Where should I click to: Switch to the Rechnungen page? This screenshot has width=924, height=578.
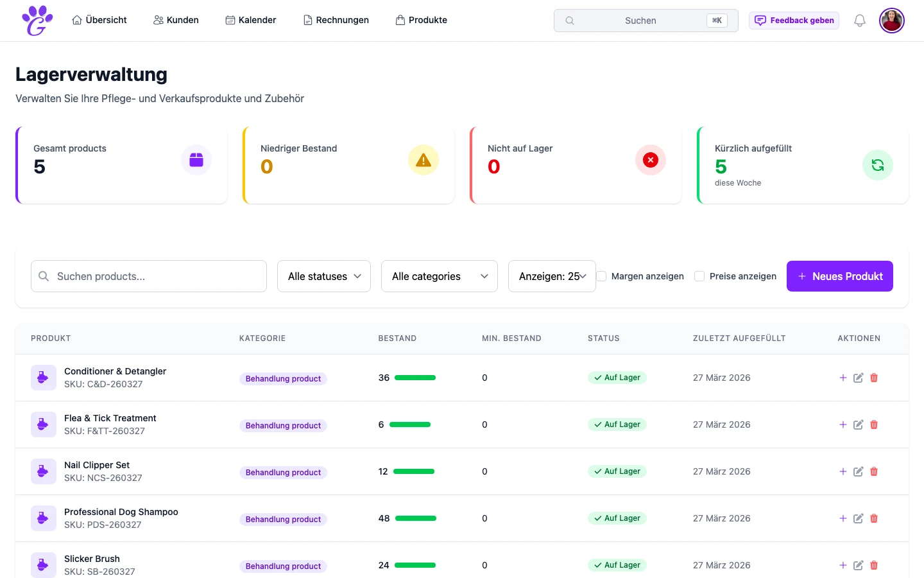pos(336,20)
